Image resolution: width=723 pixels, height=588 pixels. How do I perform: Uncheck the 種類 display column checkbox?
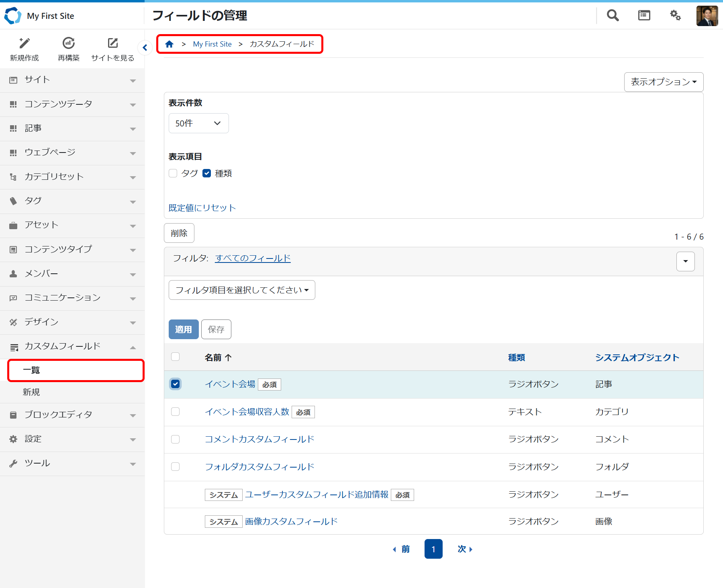(x=207, y=173)
